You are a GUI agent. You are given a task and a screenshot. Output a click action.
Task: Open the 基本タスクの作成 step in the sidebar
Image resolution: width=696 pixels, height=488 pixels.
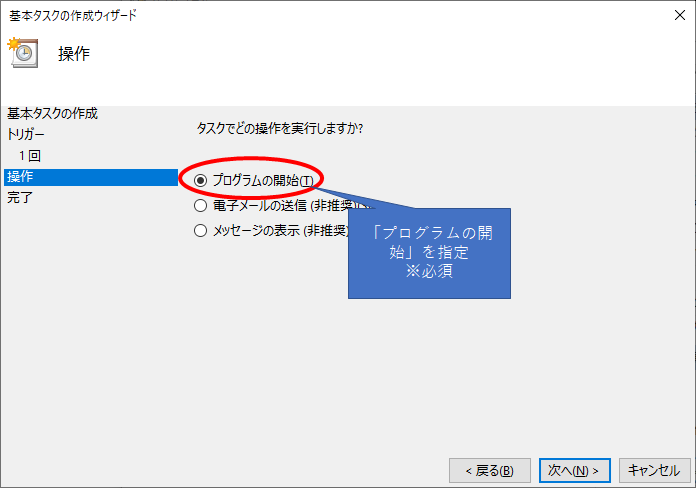52,113
